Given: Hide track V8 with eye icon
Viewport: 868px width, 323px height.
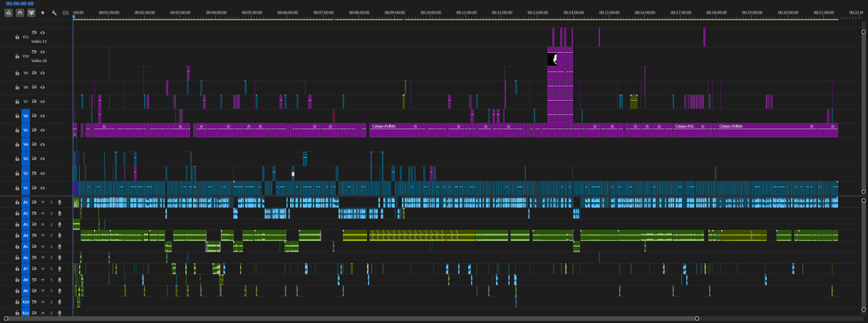Looking at the screenshot, I should pos(43,87).
